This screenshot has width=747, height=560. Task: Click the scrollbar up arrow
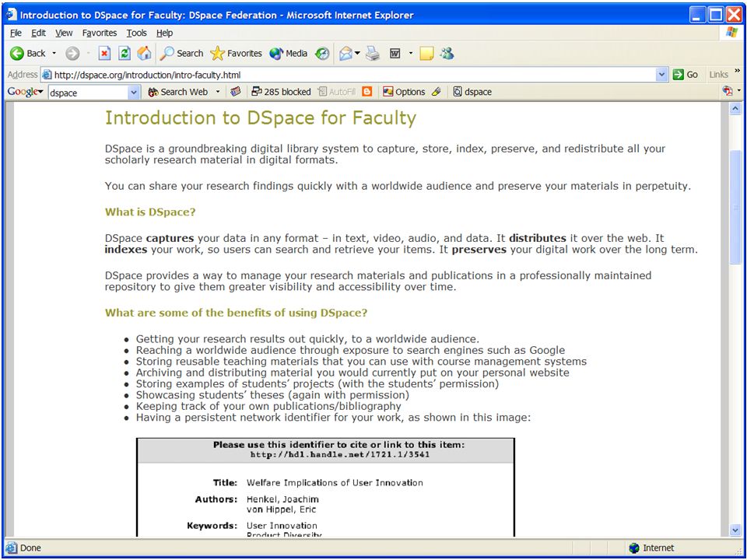[735, 109]
